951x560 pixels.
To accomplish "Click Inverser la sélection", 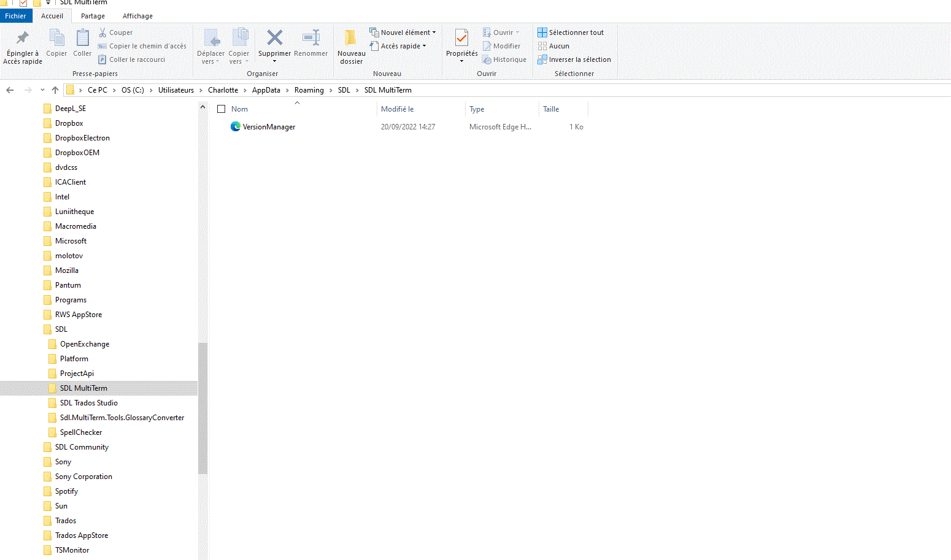I will pos(574,59).
